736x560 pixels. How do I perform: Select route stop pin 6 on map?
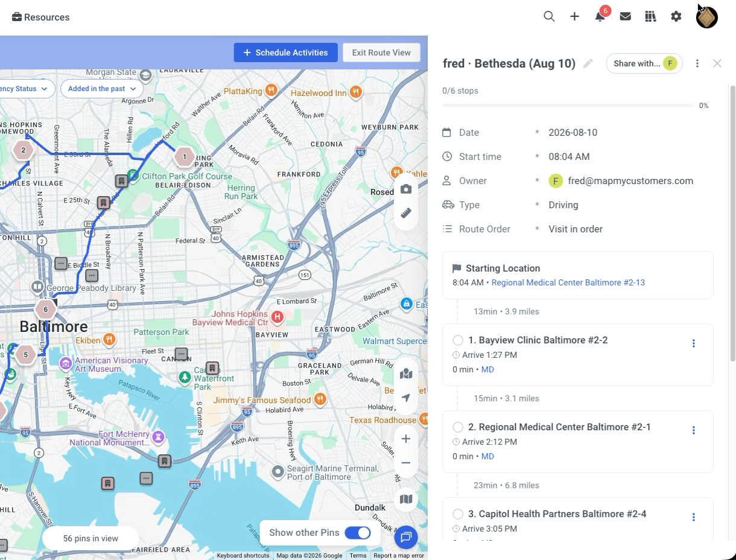(45, 310)
